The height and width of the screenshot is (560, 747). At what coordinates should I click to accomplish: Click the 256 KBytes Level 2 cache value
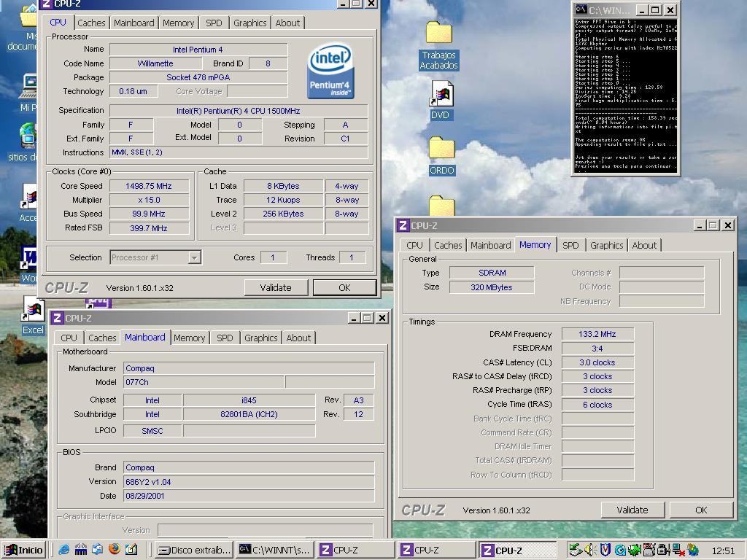coord(283,214)
